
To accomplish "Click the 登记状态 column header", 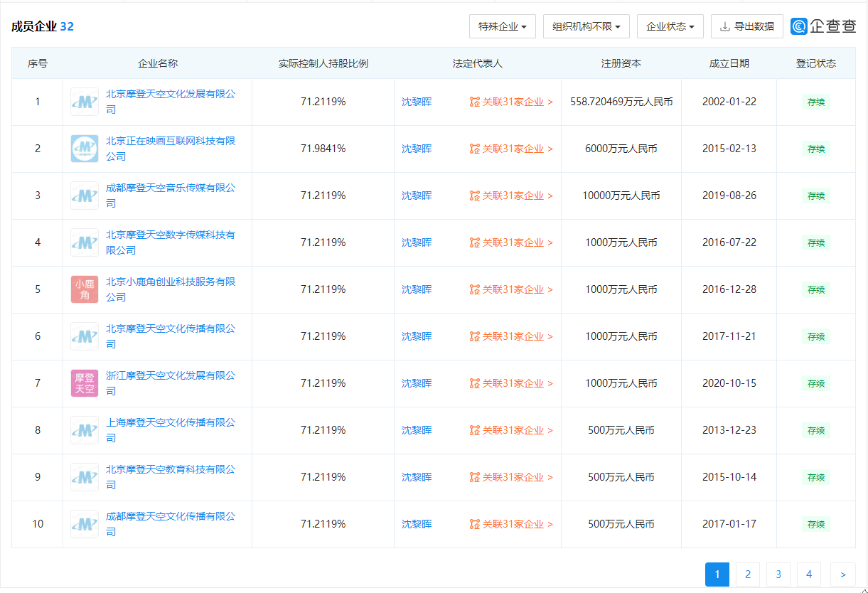I will point(816,63).
